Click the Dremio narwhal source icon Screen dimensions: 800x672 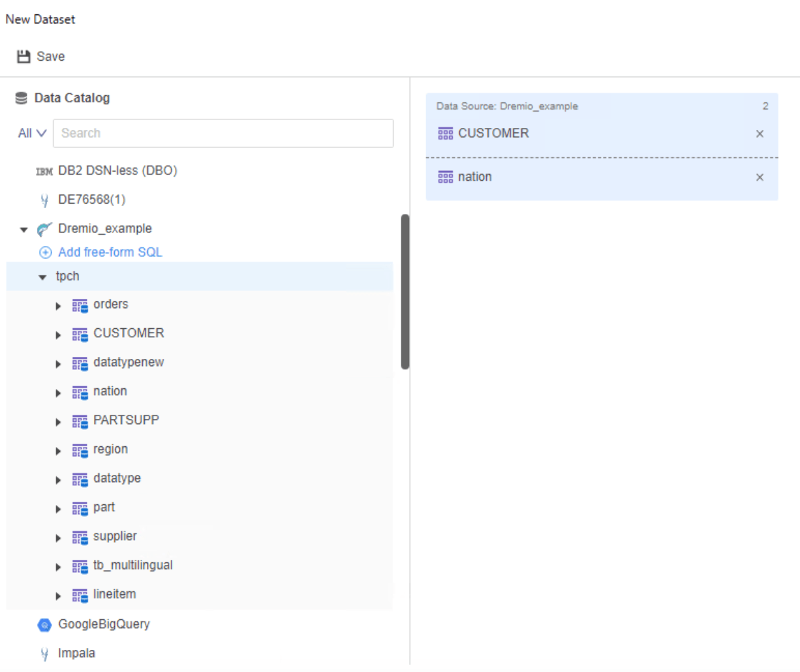[x=44, y=229]
